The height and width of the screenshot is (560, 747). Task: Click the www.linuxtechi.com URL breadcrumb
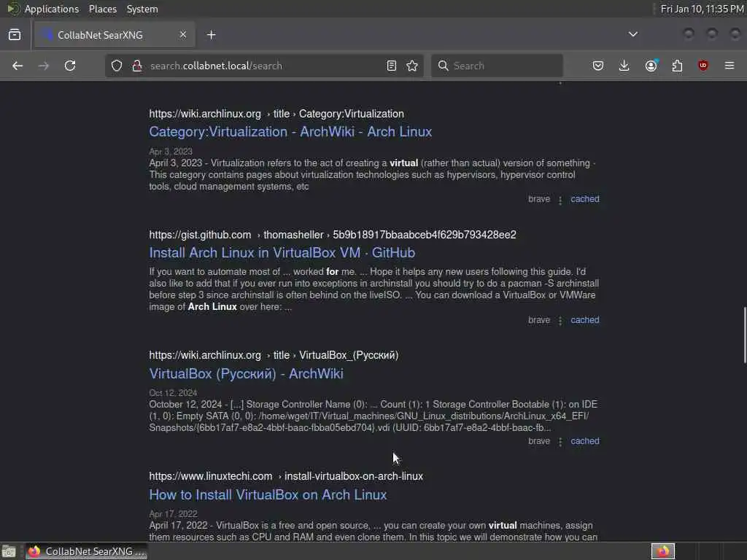286,476
